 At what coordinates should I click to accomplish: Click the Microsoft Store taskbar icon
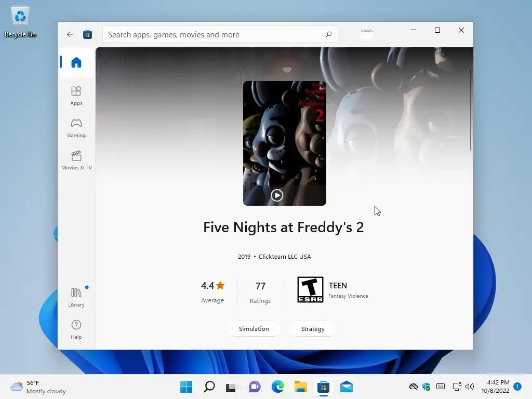click(323, 387)
